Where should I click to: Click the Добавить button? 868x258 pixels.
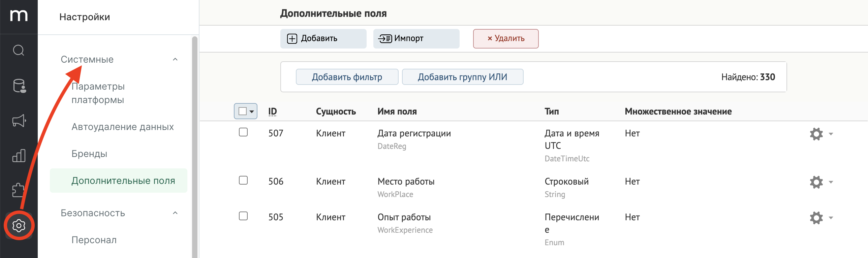click(323, 39)
